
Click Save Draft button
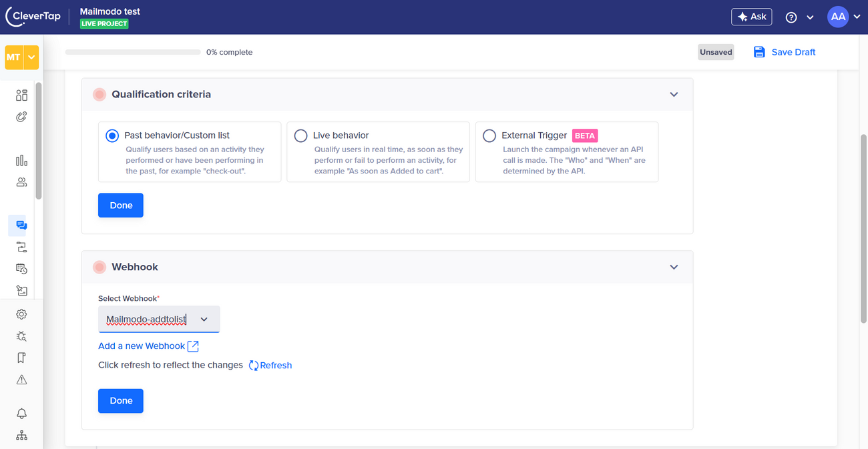pos(785,52)
